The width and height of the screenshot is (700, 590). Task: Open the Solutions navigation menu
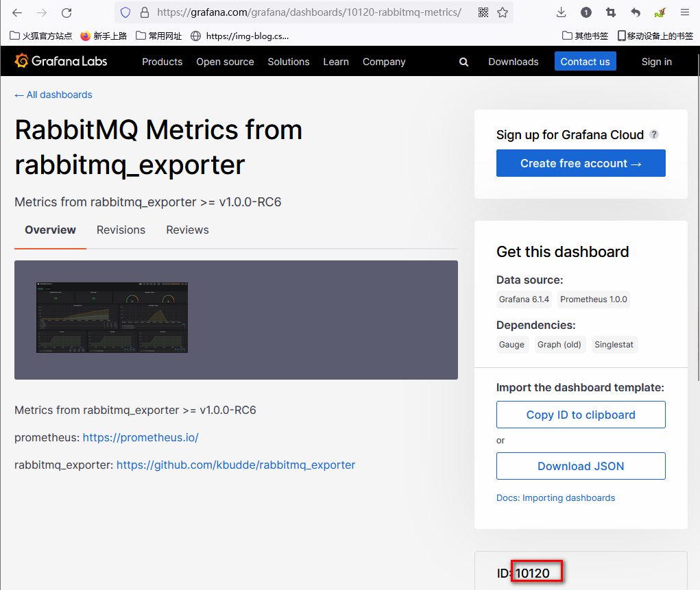[289, 62]
